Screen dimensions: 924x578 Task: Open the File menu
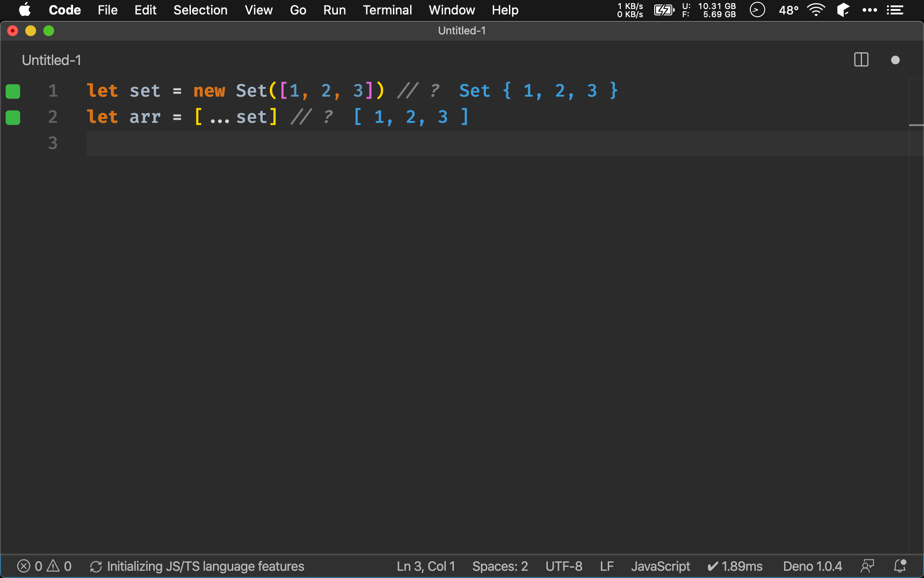(x=107, y=10)
